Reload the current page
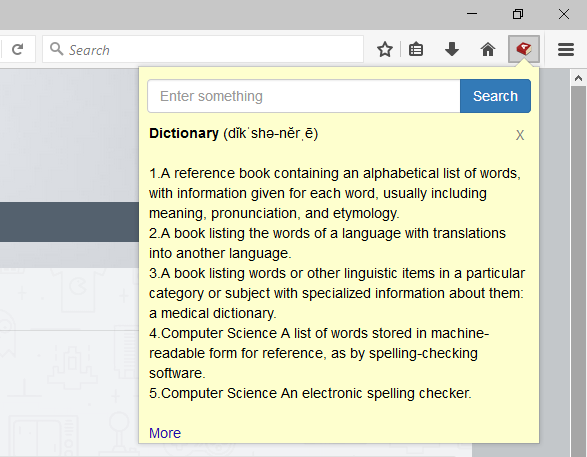Screen dimensions: 587x457 pos(18,49)
